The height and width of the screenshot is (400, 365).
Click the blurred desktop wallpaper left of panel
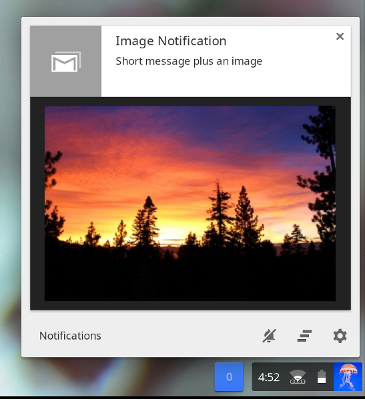(x=10, y=200)
